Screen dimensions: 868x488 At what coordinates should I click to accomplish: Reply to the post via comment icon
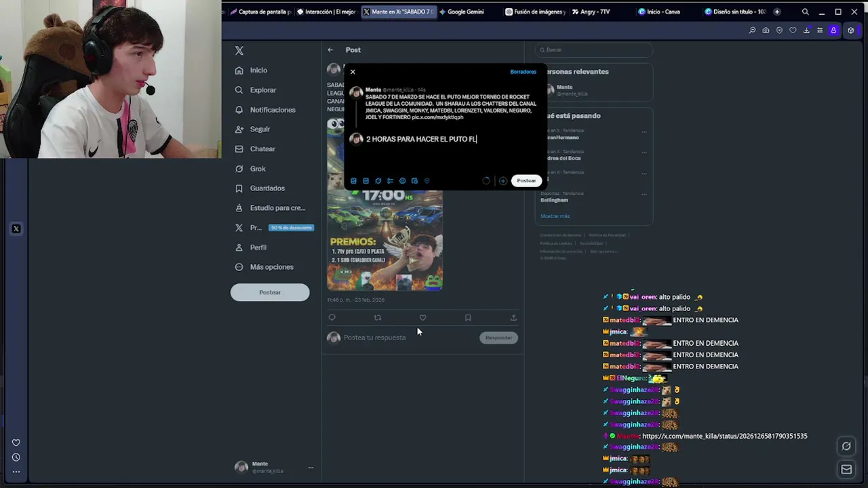332,318
